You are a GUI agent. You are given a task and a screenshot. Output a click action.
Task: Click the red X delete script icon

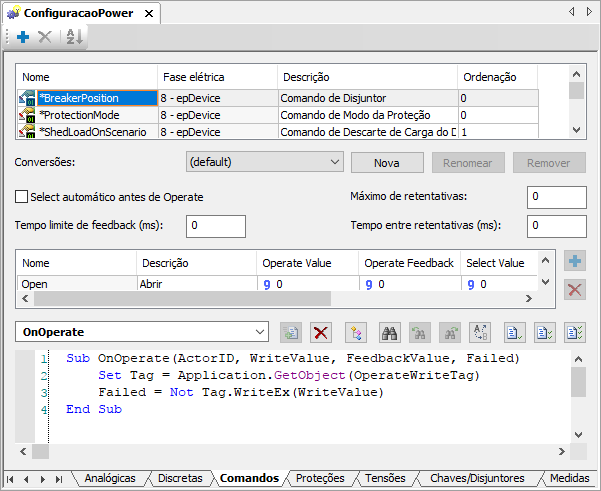321,332
